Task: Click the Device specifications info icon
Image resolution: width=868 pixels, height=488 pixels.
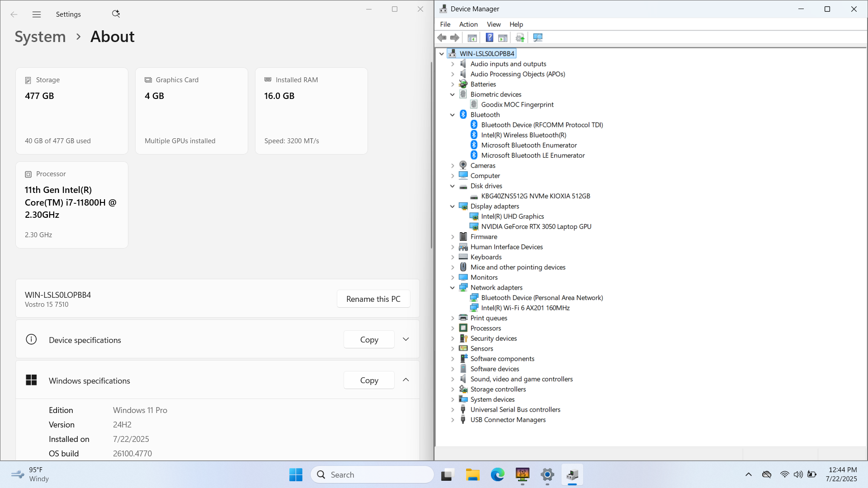Action: (31, 339)
